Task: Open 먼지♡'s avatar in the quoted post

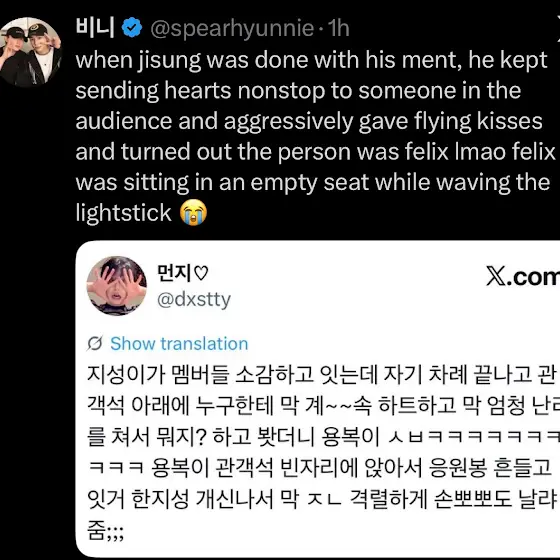Action: tap(117, 285)
